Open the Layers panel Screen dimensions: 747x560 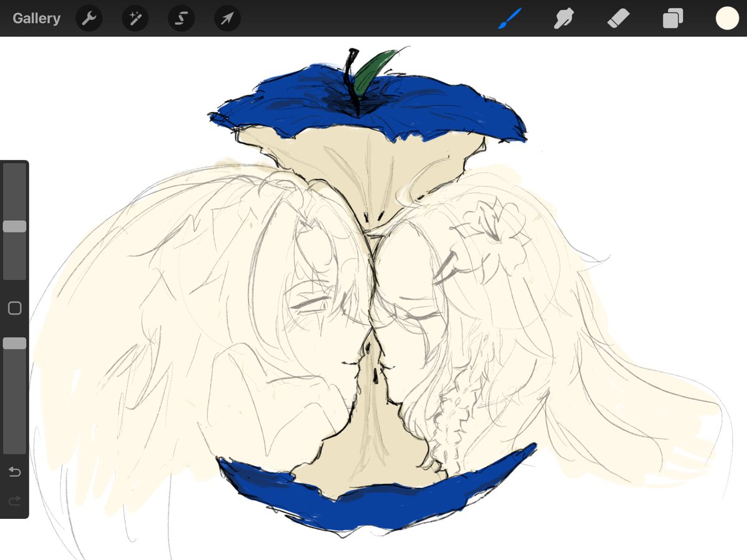(x=673, y=19)
